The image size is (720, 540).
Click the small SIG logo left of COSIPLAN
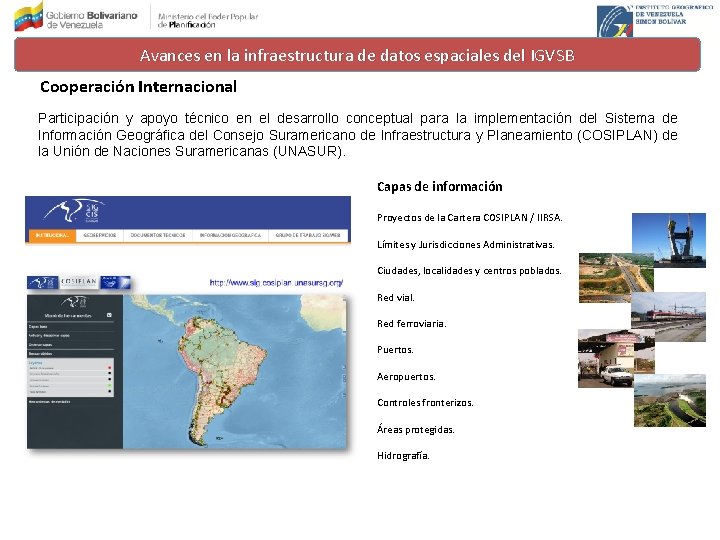tap(43, 282)
